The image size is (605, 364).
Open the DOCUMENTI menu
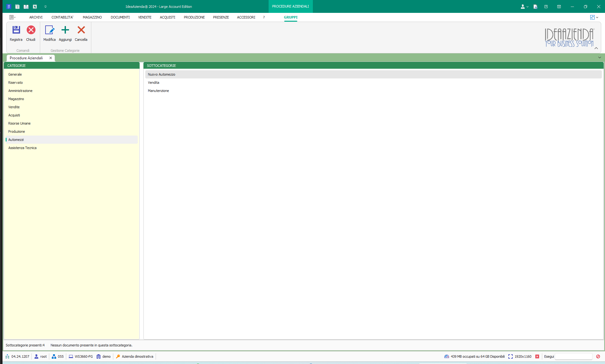point(120,17)
